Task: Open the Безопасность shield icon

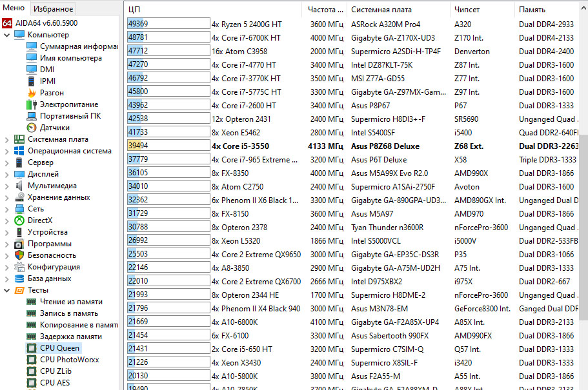Action: pyautogui.click(x=19, y=255)
